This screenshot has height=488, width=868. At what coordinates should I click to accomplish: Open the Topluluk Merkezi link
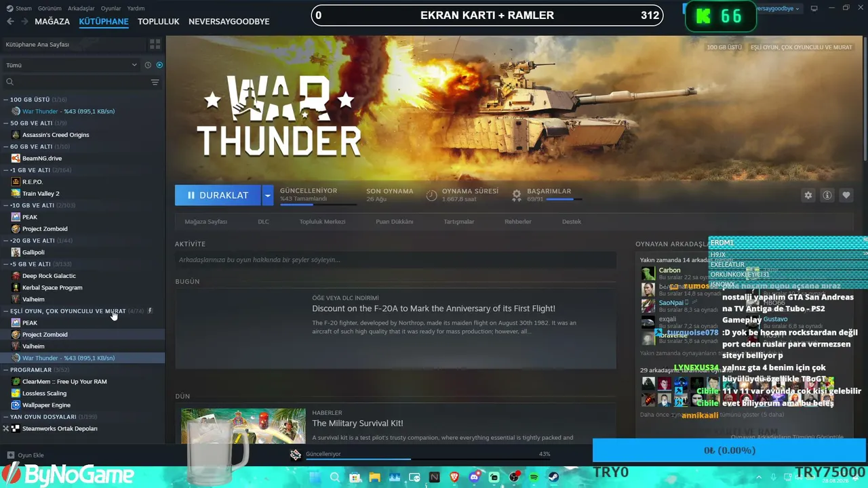coord(323,222)
